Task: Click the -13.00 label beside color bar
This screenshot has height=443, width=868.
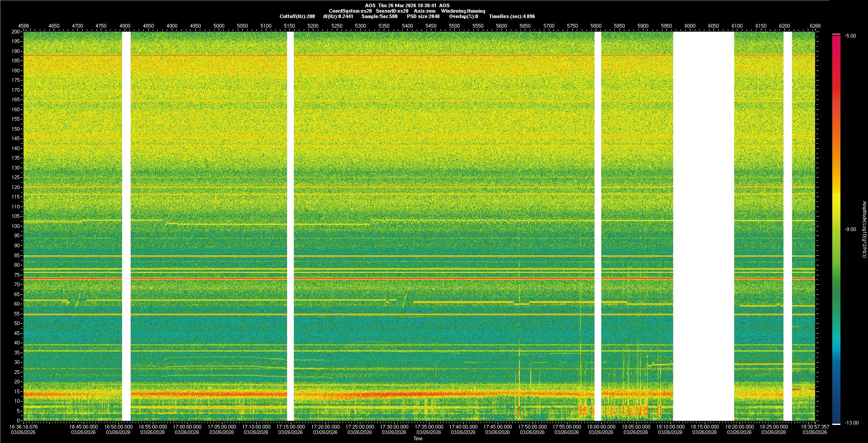Action: point(851,423)
